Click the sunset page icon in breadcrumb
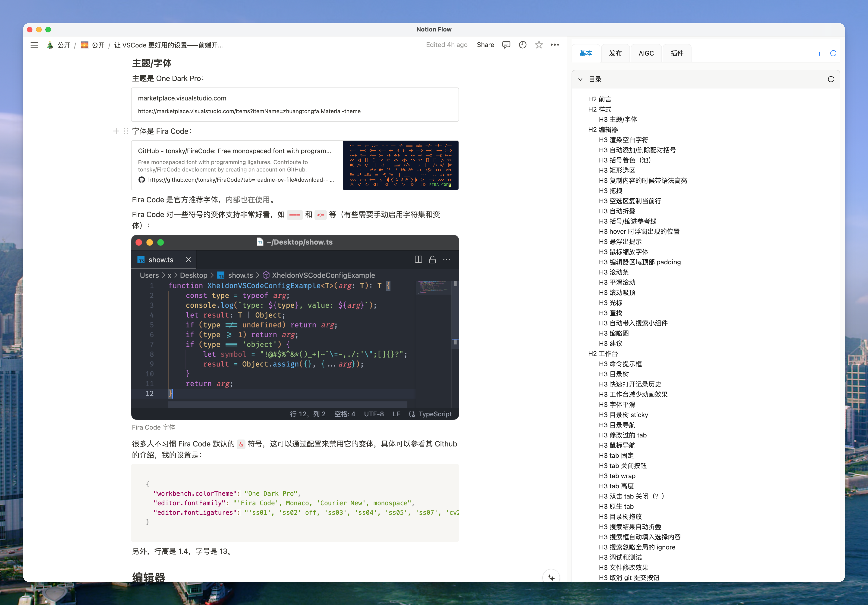This screenshot has height=605, width=868. coord(84,45)
